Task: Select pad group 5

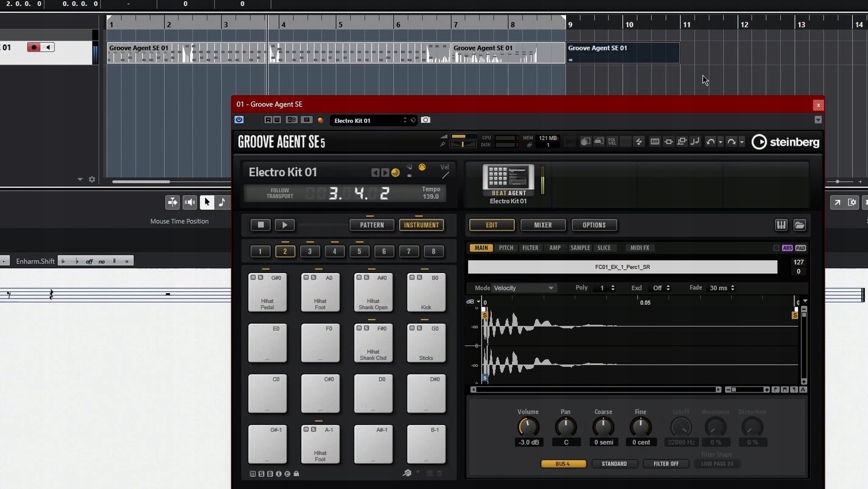Action: tap(359, 251)
